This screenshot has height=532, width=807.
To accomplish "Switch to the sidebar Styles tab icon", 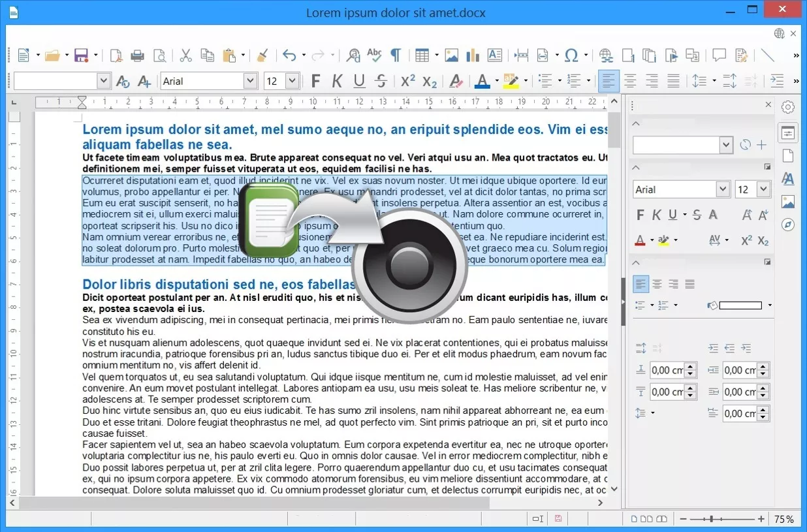I will click(x=788, y=179).
